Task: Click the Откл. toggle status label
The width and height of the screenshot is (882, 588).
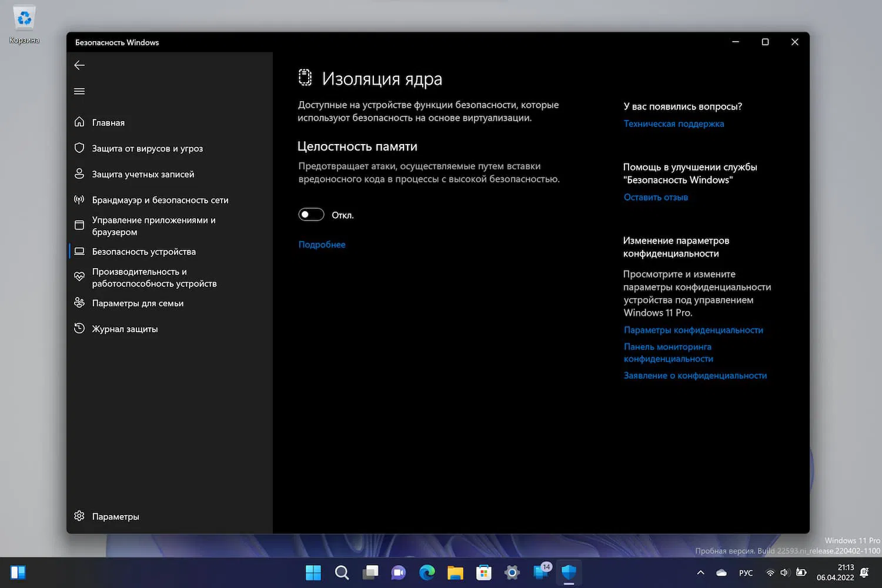Action: click(x=342, y=215)
